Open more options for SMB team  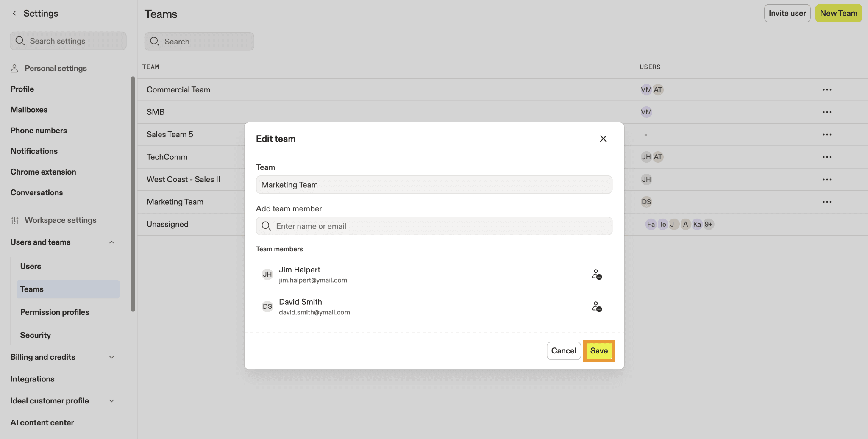(x=827, y=112)
